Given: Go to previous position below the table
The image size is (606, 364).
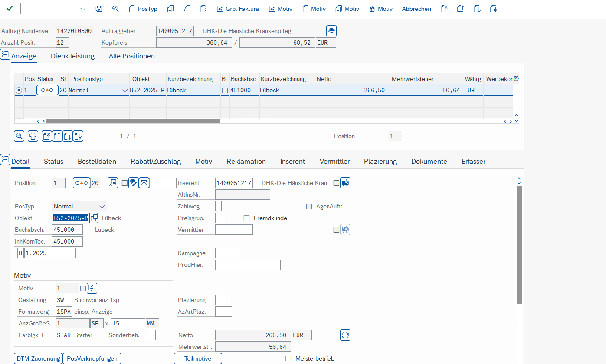Looking at the screenshot, I should pos(57,136).
